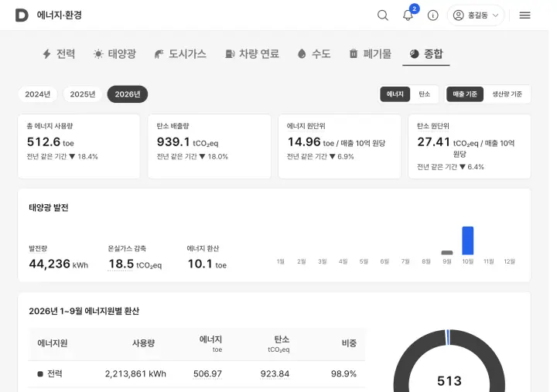The height and width of the screenshot is (392, 557).
Task: Open the hamburger menu icon
Action: (x=525, y=15)
